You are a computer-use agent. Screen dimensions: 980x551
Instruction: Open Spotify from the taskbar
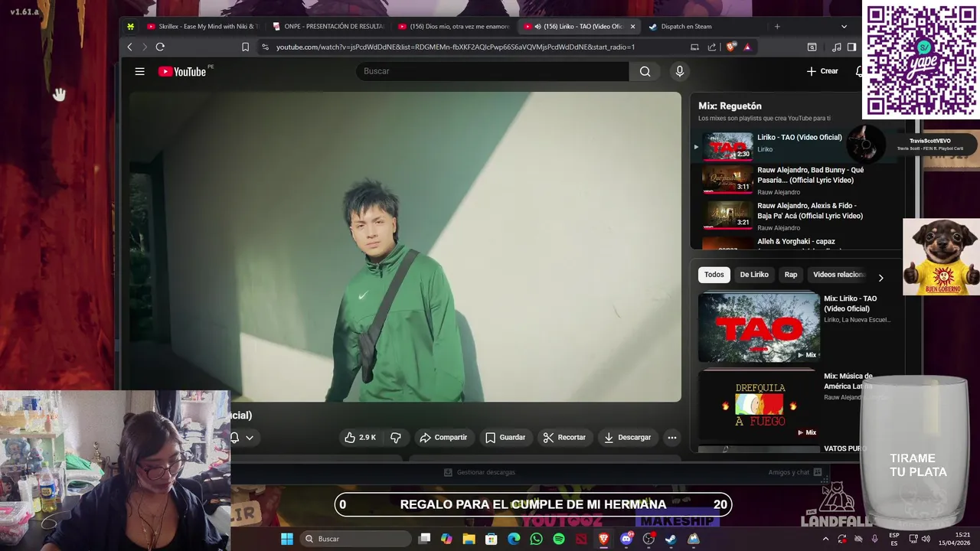[x=559, y=539]
